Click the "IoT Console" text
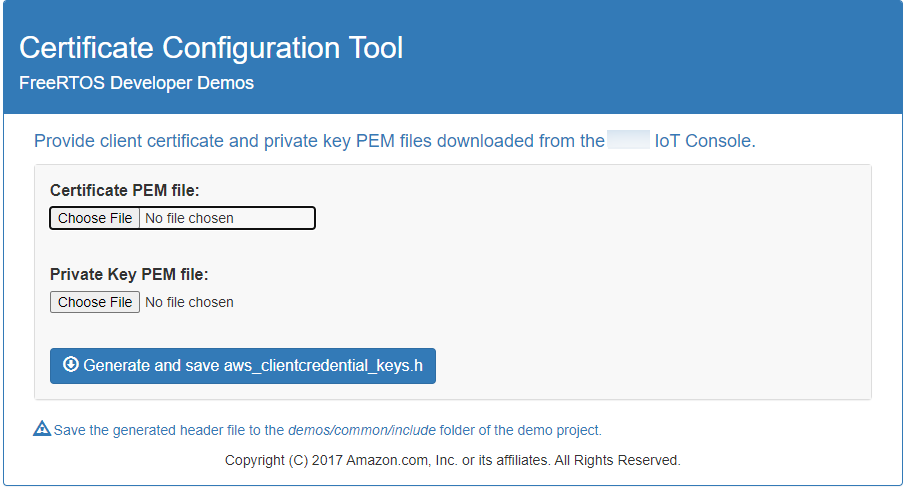The height and width of the screenshot is (488, 908). tap(703, 141)
